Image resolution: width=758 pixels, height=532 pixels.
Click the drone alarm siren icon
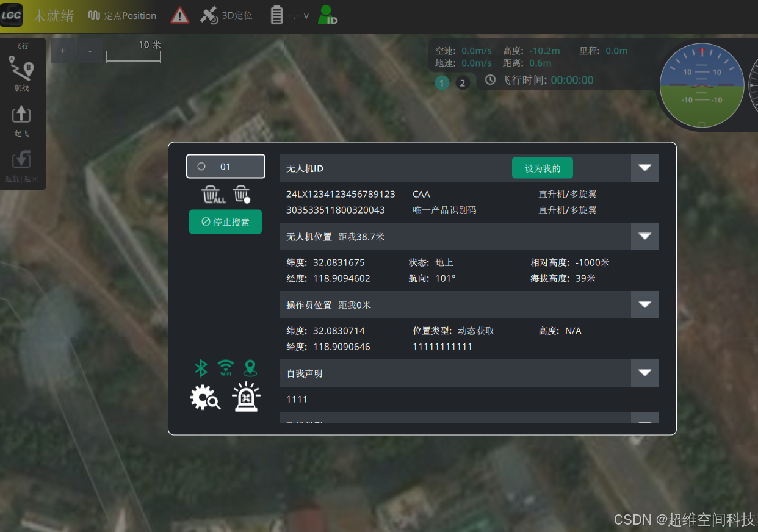point(246,397)
